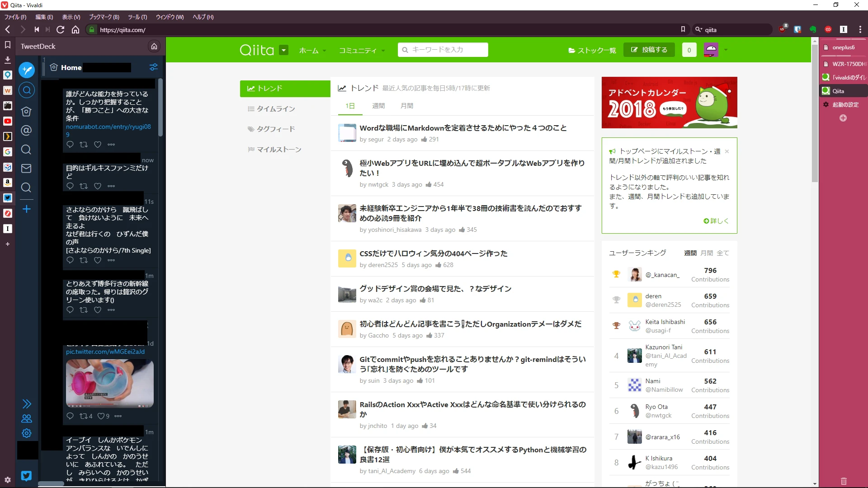Open Home column filter options
This screenshot has width=868, height=488.
(x=154, y=67)
